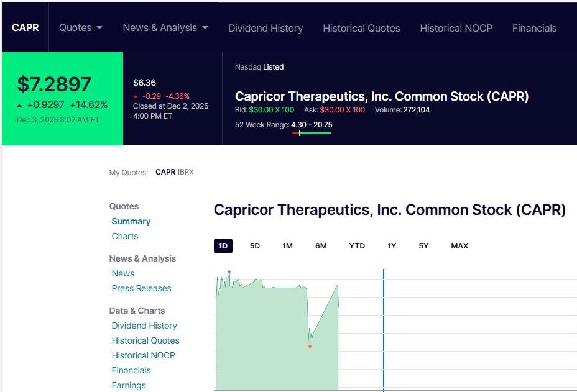The height and width of the screenshot is (392, 577).
Task: Open the 6M chart range
Action: pos(320,245)
